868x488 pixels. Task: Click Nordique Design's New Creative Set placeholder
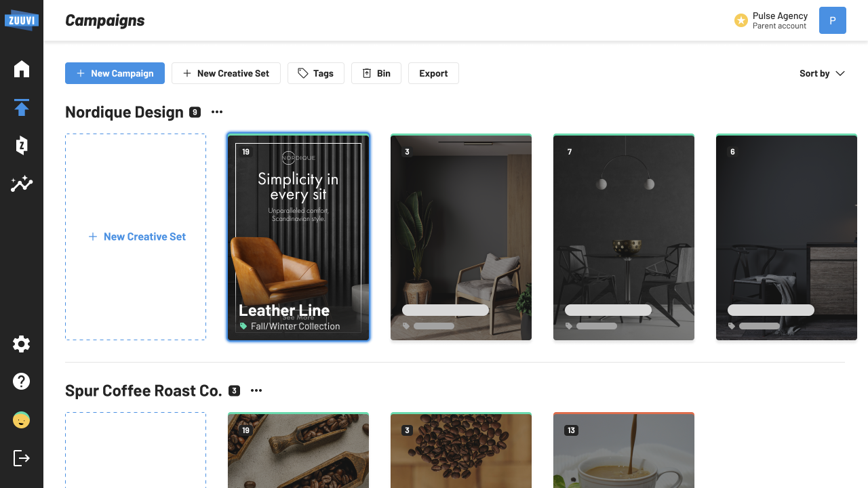(x=136, y=237)
